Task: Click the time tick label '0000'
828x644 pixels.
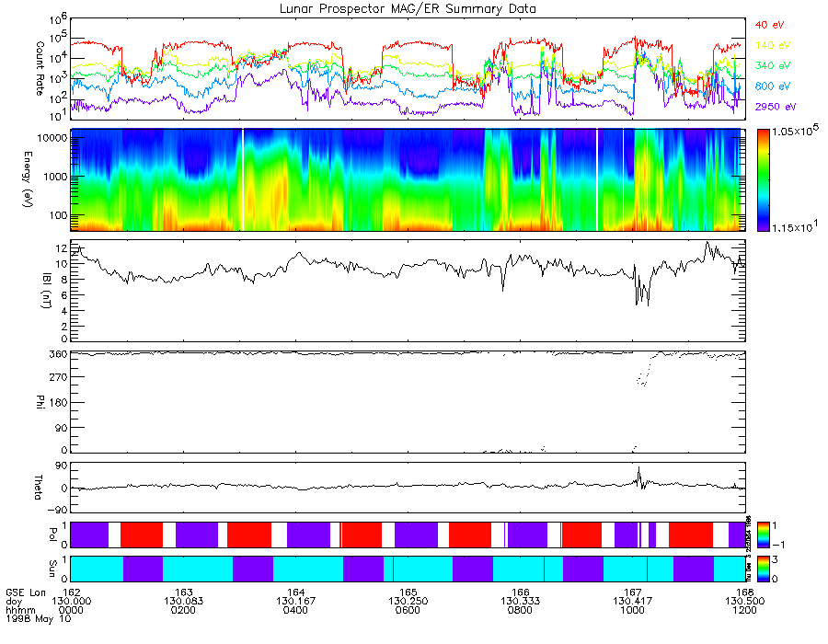Action: 71,610
